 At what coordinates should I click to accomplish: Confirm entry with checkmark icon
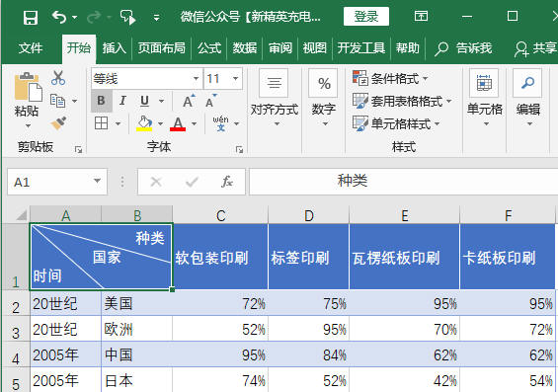(x=192, y=182)
